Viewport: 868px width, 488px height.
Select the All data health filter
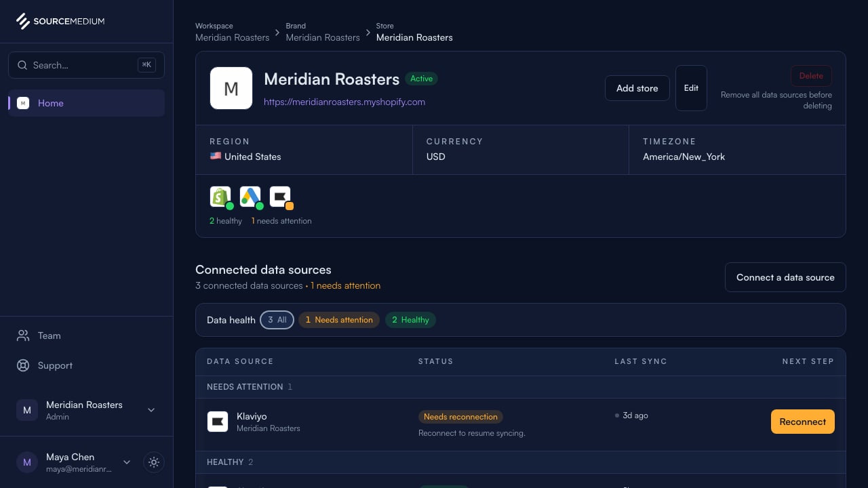coord(277,320)
